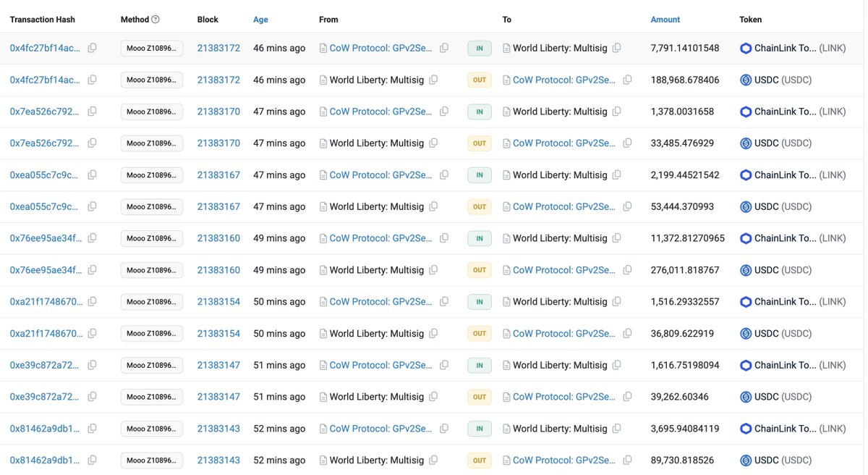Click the Mooo method badge in the 7,791.14101548 row

152,49
